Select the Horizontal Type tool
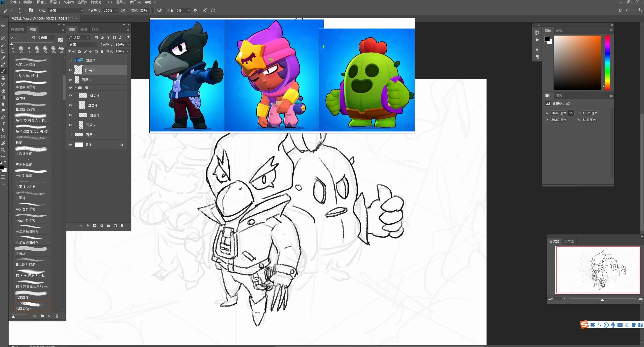 point(3,124)
